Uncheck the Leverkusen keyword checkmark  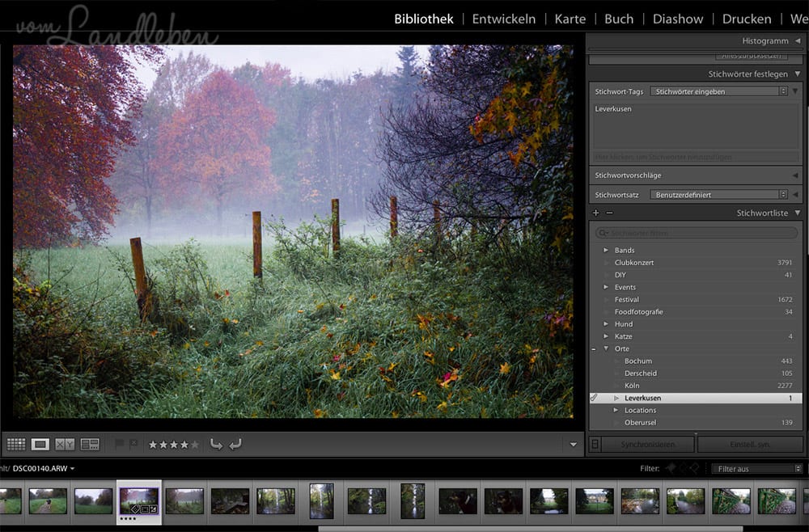(594, 398)
